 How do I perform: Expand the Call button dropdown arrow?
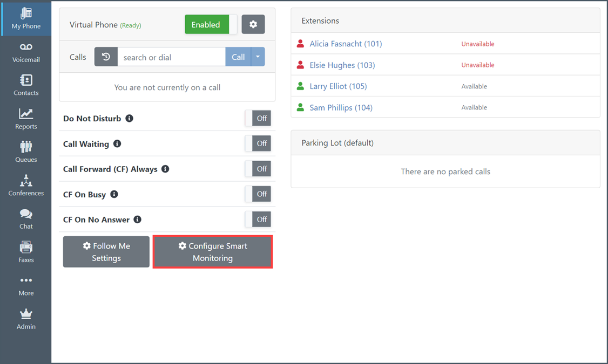coord(258,57)
